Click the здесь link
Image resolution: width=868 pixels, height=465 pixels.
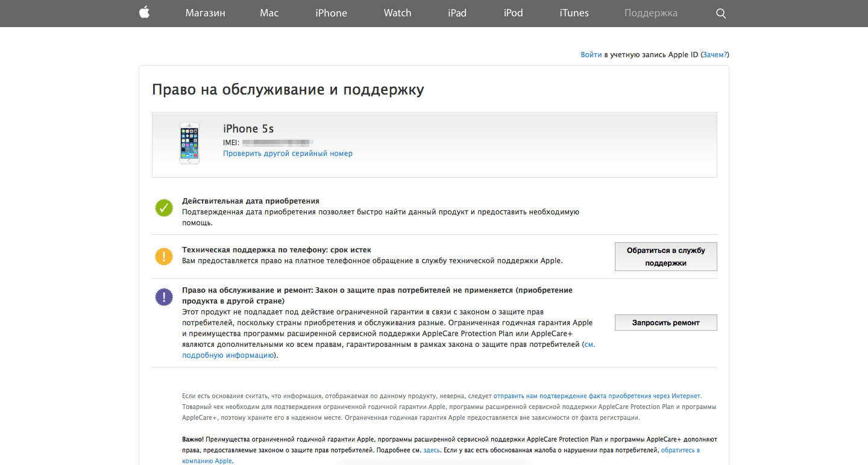point(432,451)
